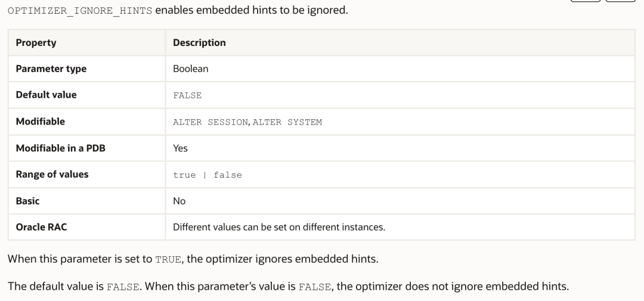
Task: Click the Boolean value cell
Action: click(191, 69)
